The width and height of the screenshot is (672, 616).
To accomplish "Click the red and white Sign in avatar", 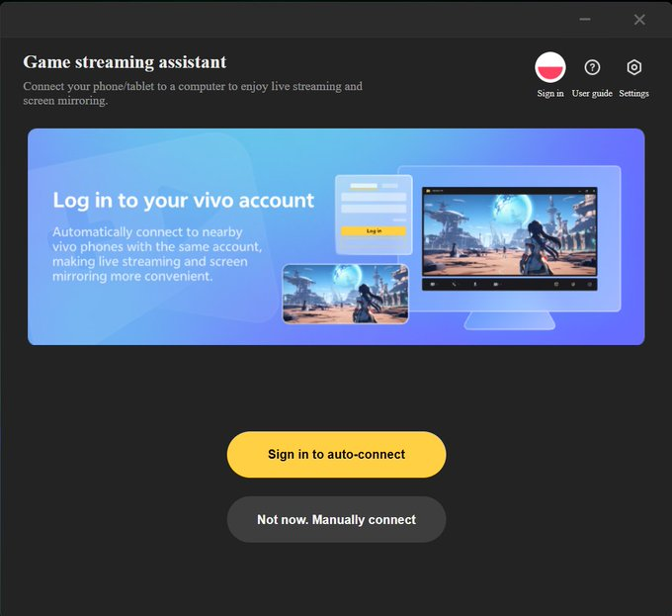I will click(x=549, y=67).
